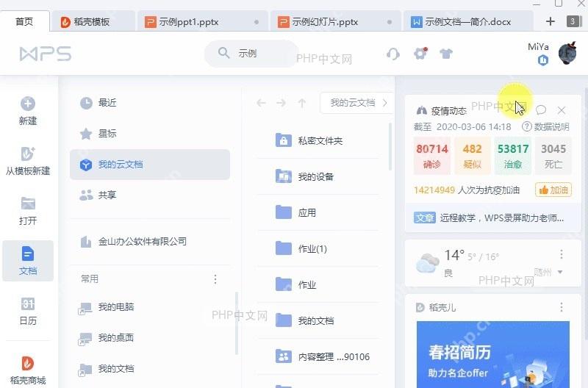Click the 数据说明 link
The image size is (588, 388).
[551, 126]
